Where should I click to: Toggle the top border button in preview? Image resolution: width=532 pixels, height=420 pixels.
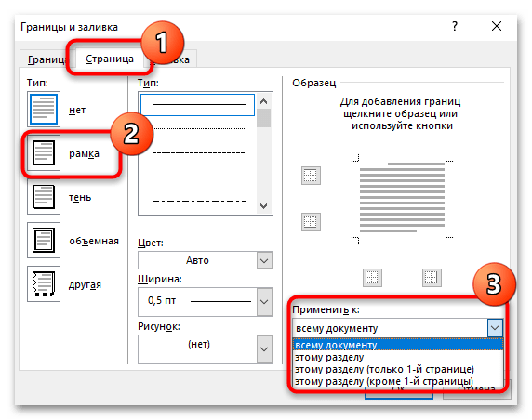pos(311,176)
